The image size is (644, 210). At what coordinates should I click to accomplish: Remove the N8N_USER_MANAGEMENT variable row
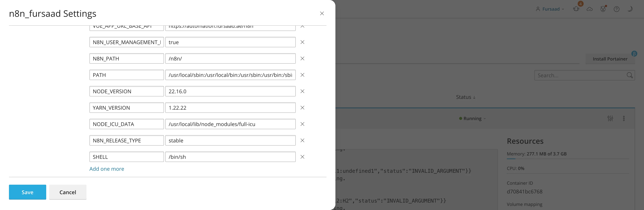pos(302,42)
